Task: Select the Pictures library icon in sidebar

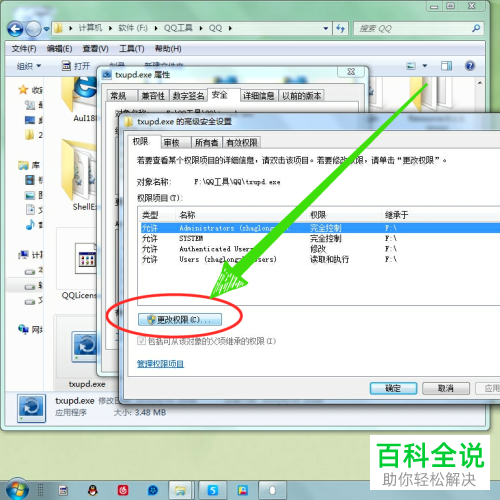Action: (x=30, y=195)
